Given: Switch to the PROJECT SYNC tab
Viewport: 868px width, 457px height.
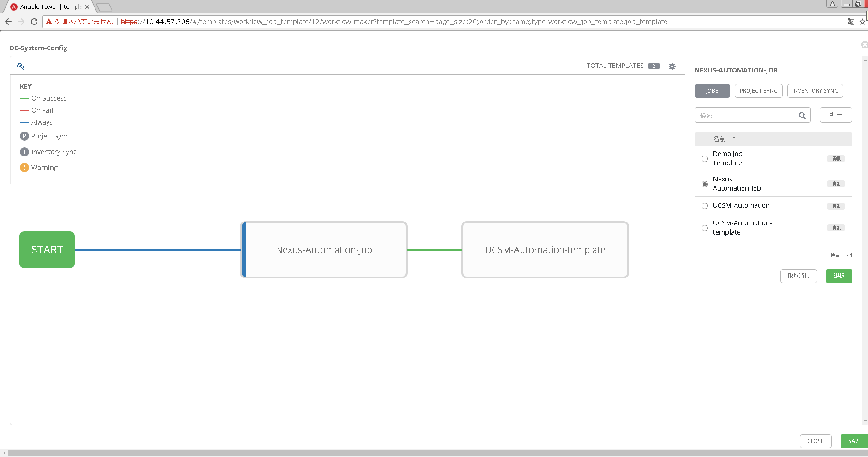Looking at the screenshot, I should pyautogui.click(x=759, y=91).
